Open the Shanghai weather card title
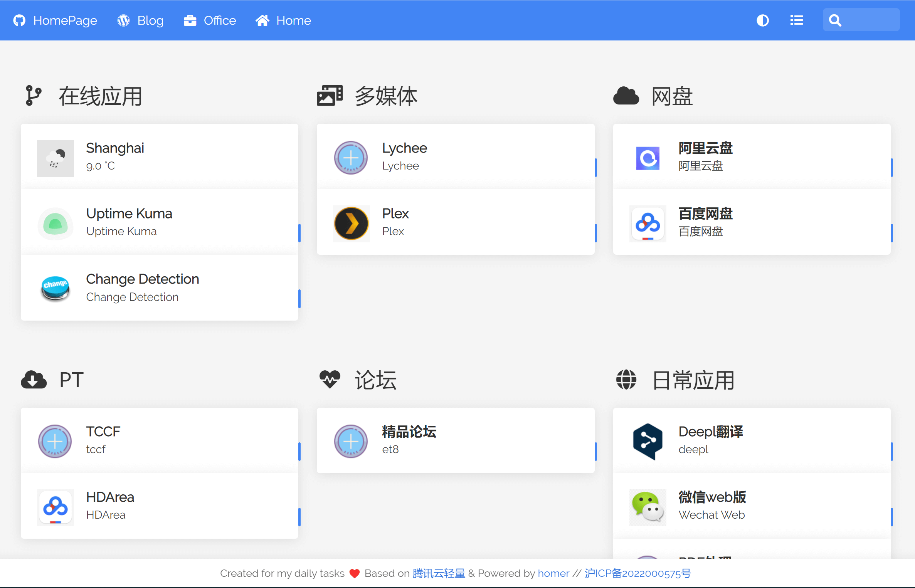Image resolution: width=915 pixels, height=588 pixels. tap(115, 148)
